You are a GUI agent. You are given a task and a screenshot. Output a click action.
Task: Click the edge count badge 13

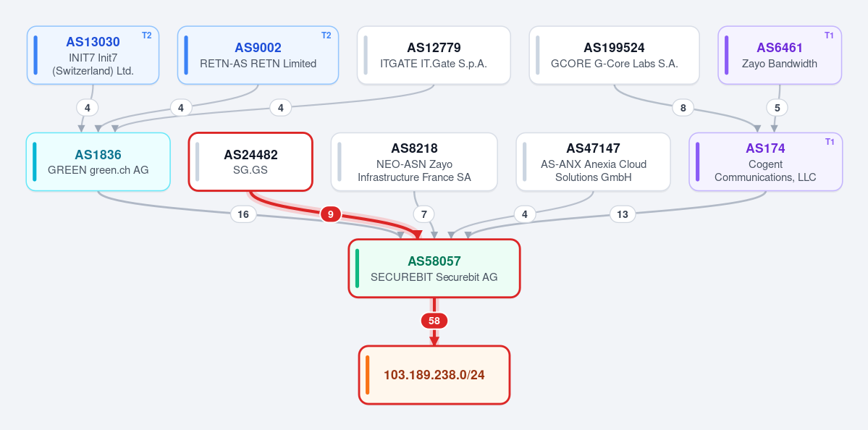pyautogui.click(x=623, y=214)
